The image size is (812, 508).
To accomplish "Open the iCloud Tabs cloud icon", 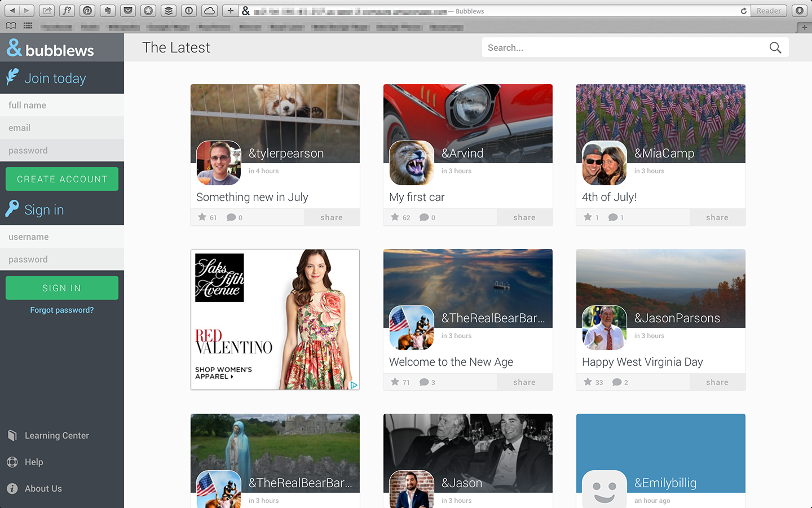I will pyautogui.click(x=209, y=11).
